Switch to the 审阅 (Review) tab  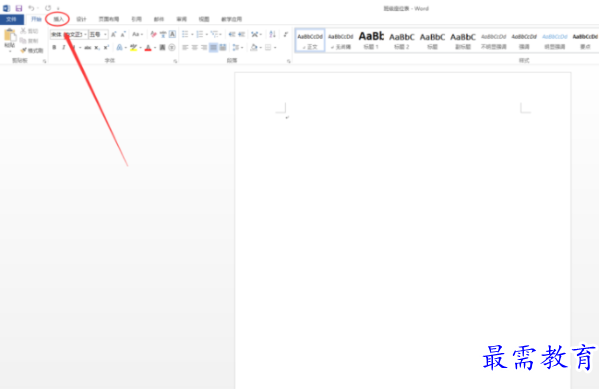point(181,19)
